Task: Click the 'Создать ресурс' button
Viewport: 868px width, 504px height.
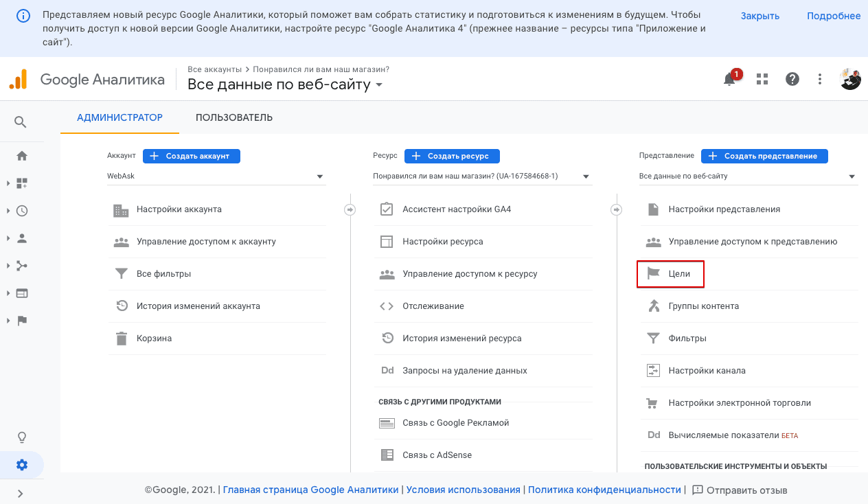Action: coord(452,156)
